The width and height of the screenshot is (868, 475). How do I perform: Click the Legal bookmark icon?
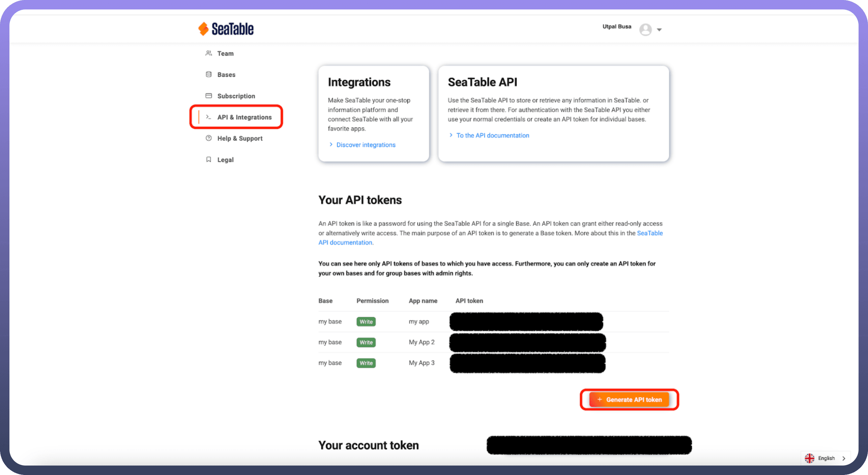(208, 160)
